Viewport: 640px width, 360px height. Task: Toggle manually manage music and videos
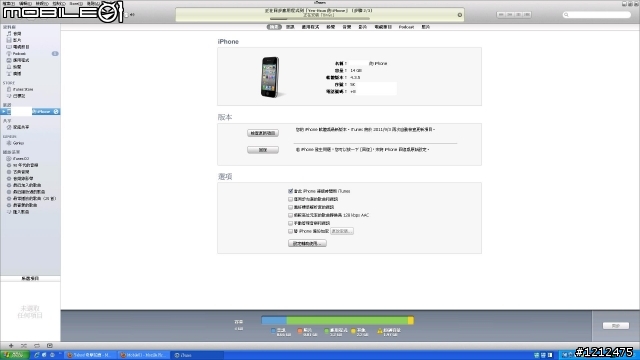click(x=290, y=223)
